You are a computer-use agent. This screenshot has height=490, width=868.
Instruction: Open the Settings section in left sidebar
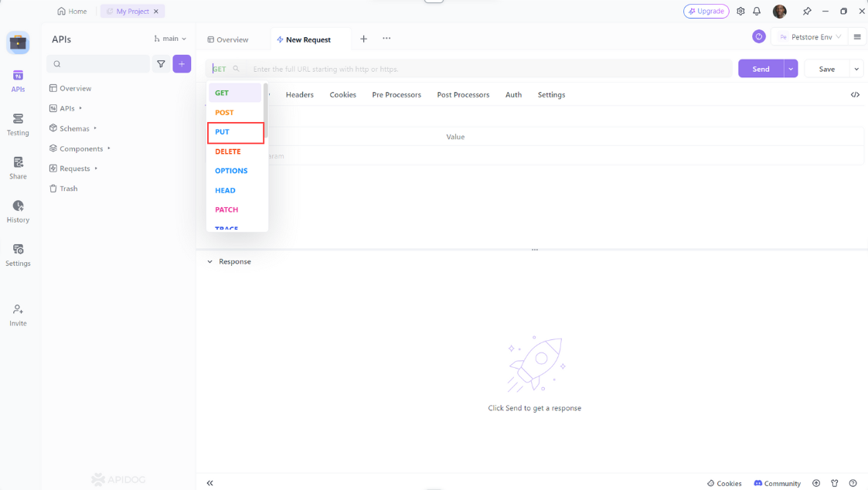18,255
